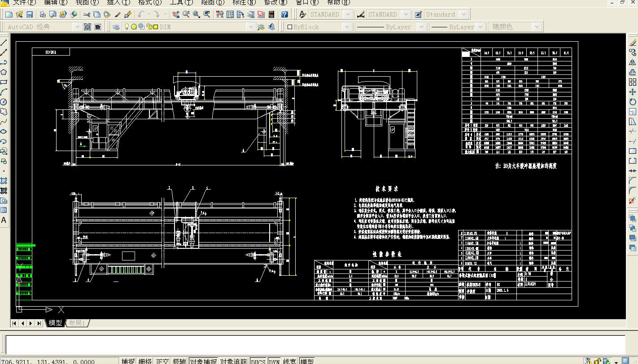Click the Save drawing icon
This screenshot has height=364, width=638.
click(30, 14)
